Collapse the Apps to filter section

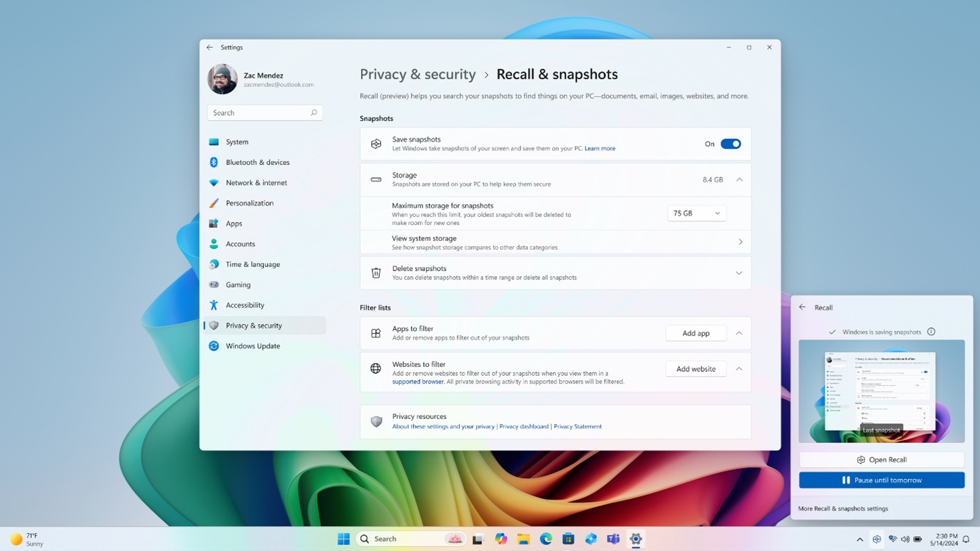pos(739,333)
